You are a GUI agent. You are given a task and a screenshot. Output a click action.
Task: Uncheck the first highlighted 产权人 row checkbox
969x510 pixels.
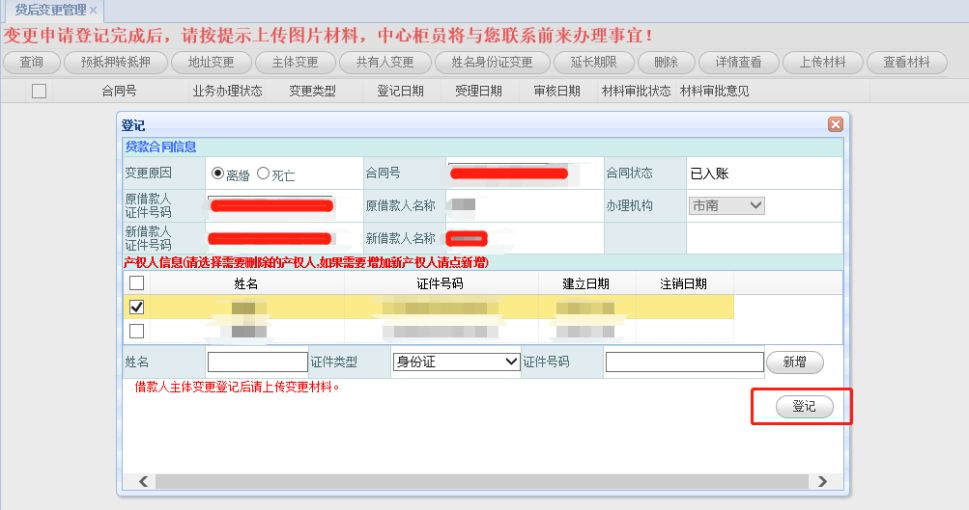(137, 307)
